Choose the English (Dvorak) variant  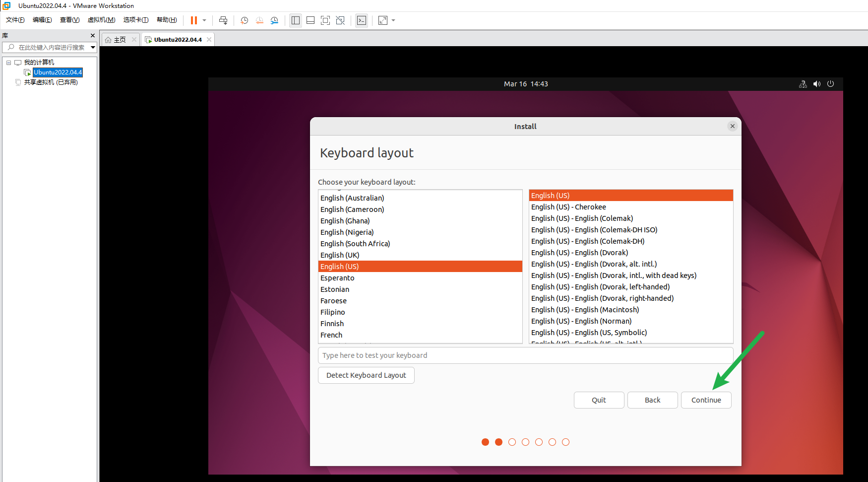click(631, 253)
